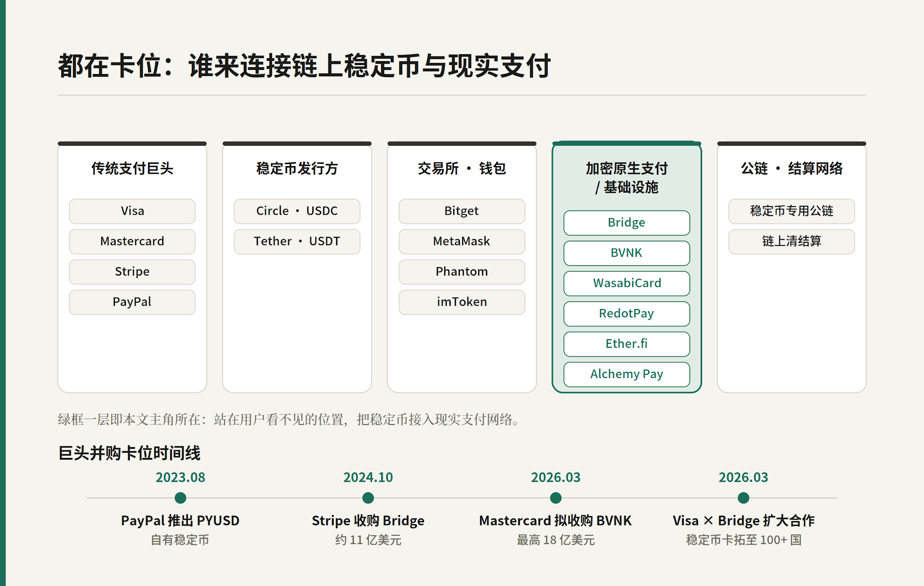Click the 交易所 · 钱包 column header
This screenshot has height=586, width=924.
462,168
